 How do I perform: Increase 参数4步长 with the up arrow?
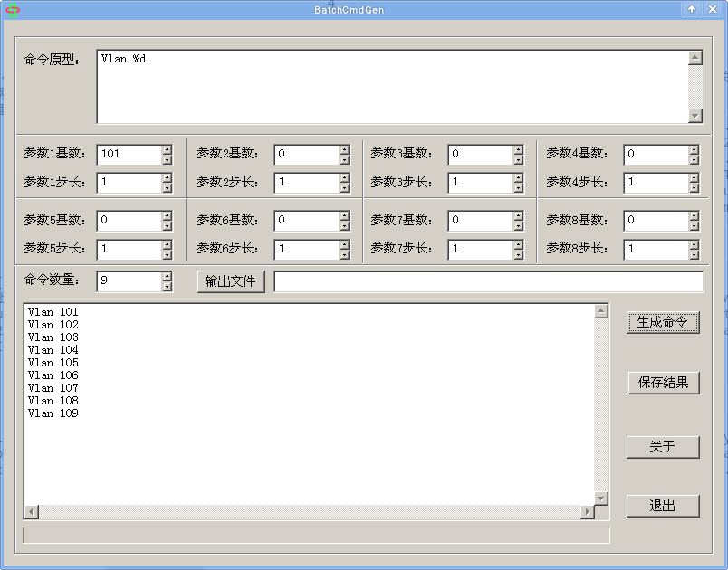(x=694, y=178)
